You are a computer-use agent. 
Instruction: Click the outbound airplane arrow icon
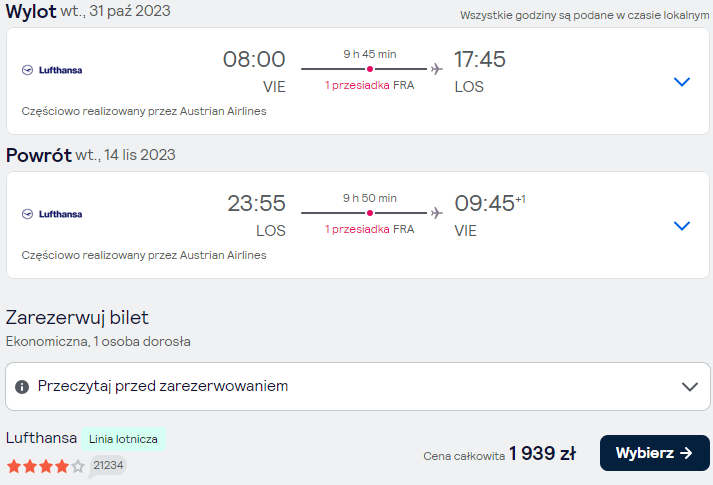coord(437,69)
